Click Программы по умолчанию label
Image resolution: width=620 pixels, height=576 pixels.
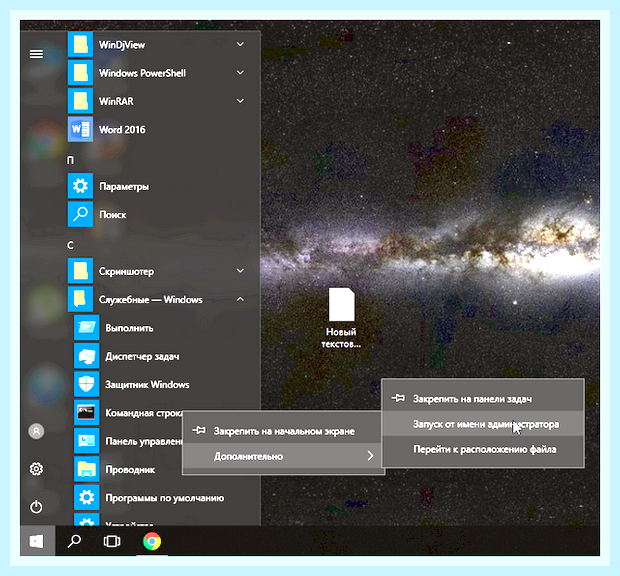(165, 498)
